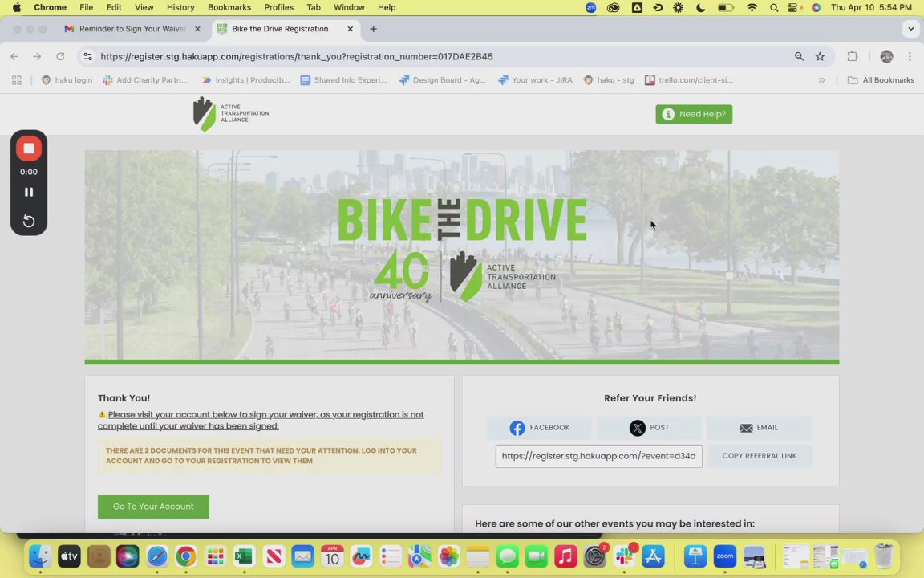Open the File menu
Image resolution: width=924 pixels, height=578 pixels.
(86, 8)
